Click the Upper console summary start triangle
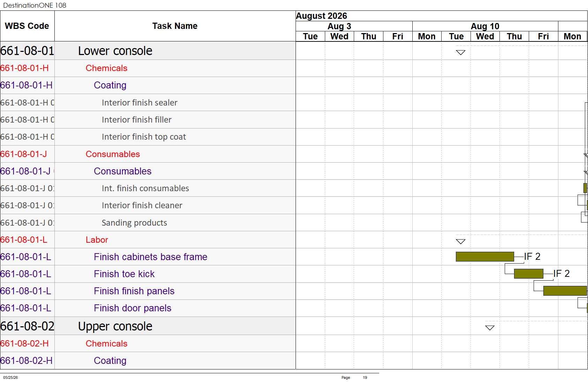 [x=490, y=328]
